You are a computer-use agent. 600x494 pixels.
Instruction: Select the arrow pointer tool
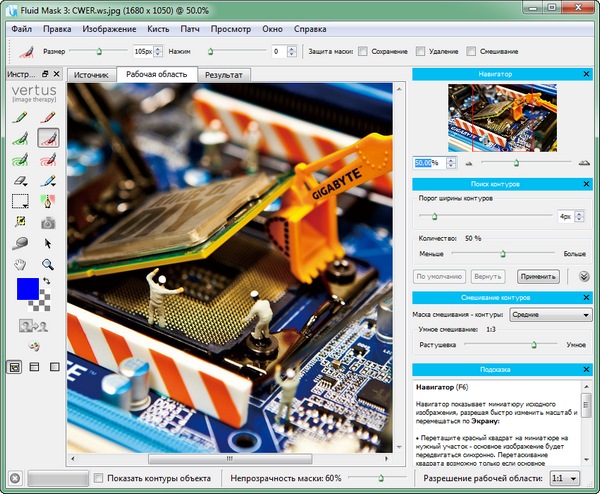coord(47,243)
